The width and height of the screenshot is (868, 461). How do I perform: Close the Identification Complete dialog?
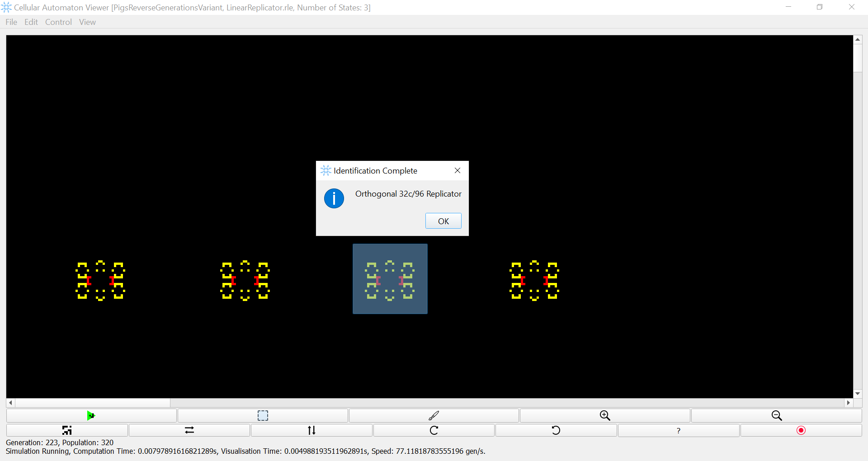pos(458,170)
